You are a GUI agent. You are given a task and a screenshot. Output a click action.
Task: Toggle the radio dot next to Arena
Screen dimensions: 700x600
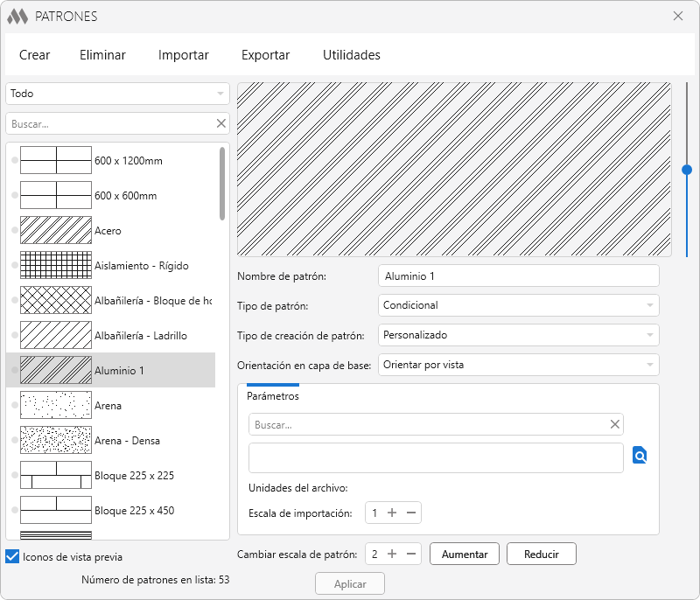coord(14,406)
